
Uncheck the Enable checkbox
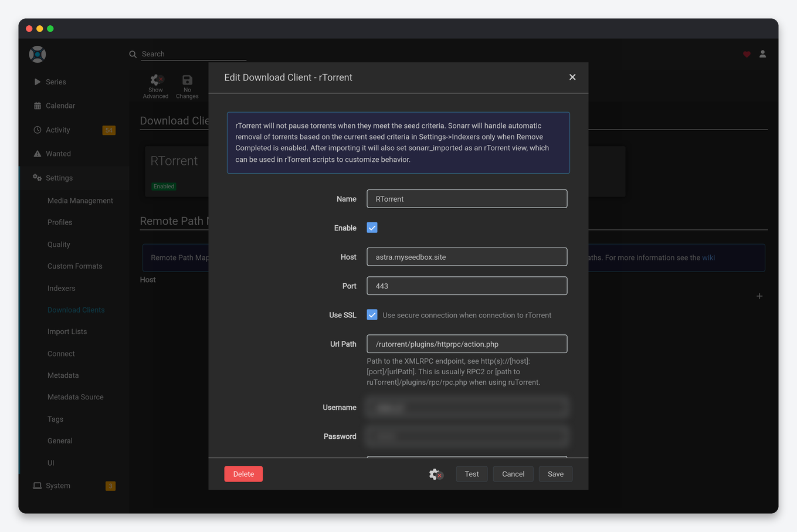coord(372,228)
